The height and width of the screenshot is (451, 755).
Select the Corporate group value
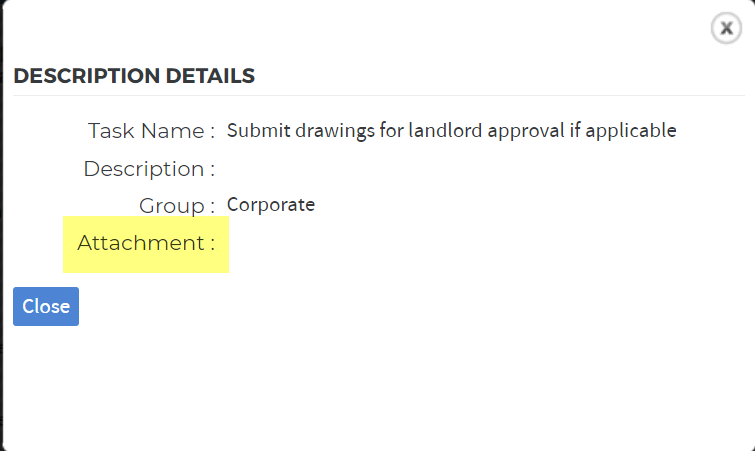coord(271,205)
